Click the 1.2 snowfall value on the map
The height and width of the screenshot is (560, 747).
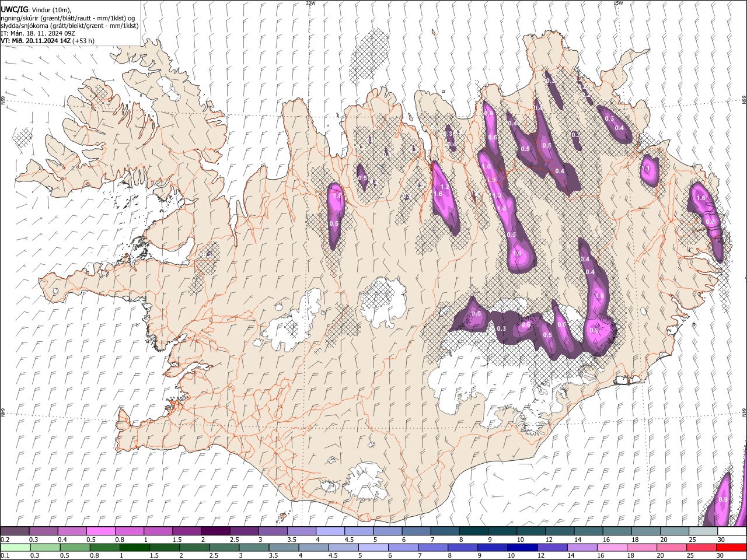[x=445, y=187]
